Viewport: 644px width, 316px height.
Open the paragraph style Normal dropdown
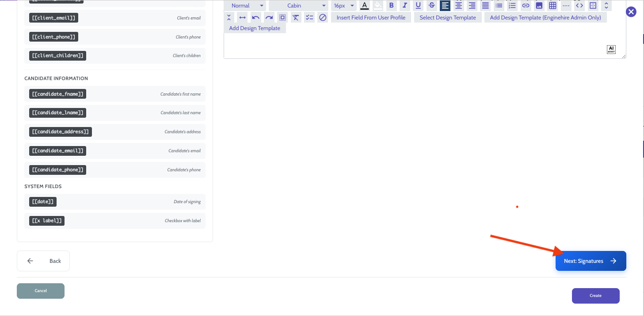click(x=245, y=5)
